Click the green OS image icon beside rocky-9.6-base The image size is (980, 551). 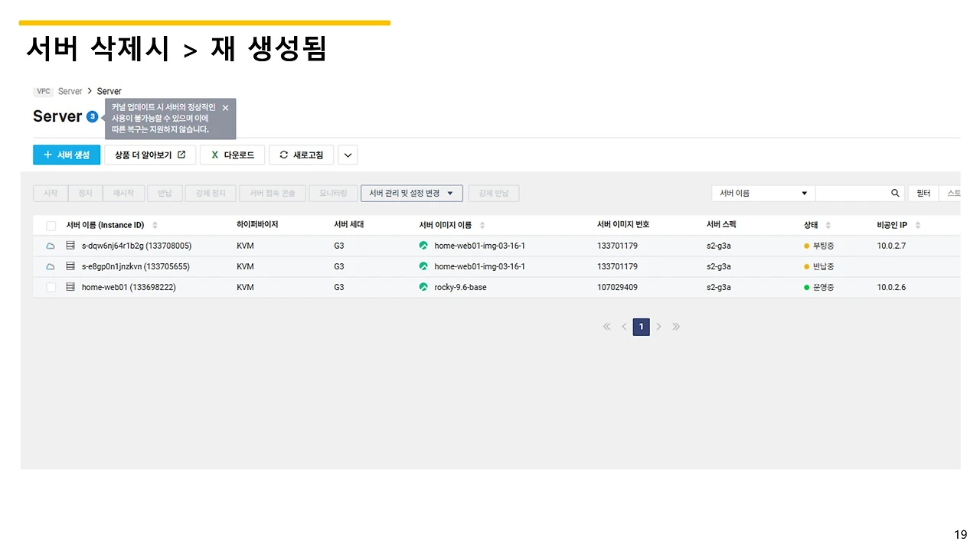(424, 287)
